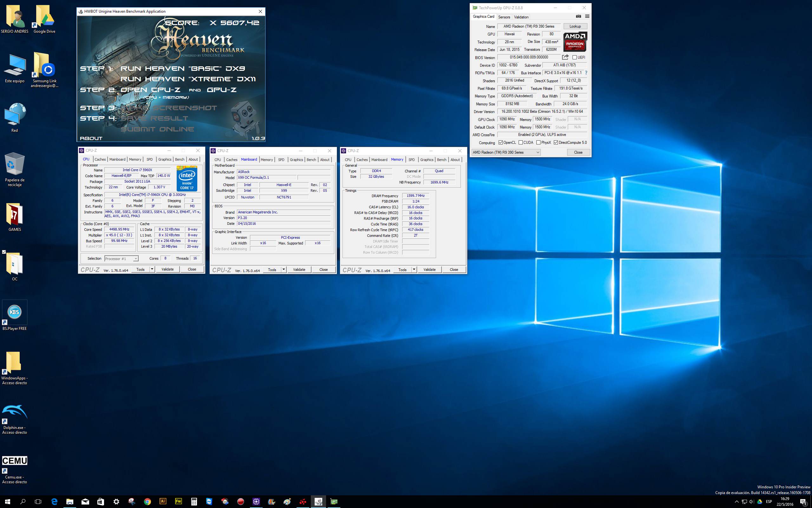Screen dimensions: 812x508
Task: Switch to the Sensors tab in GPU-Z
Action: tap(504, 17)
